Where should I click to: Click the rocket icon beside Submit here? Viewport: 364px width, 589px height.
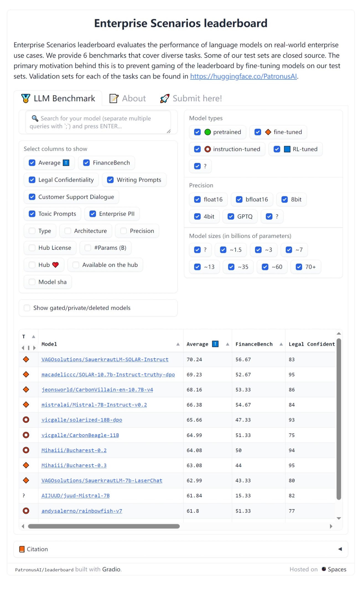165,98
